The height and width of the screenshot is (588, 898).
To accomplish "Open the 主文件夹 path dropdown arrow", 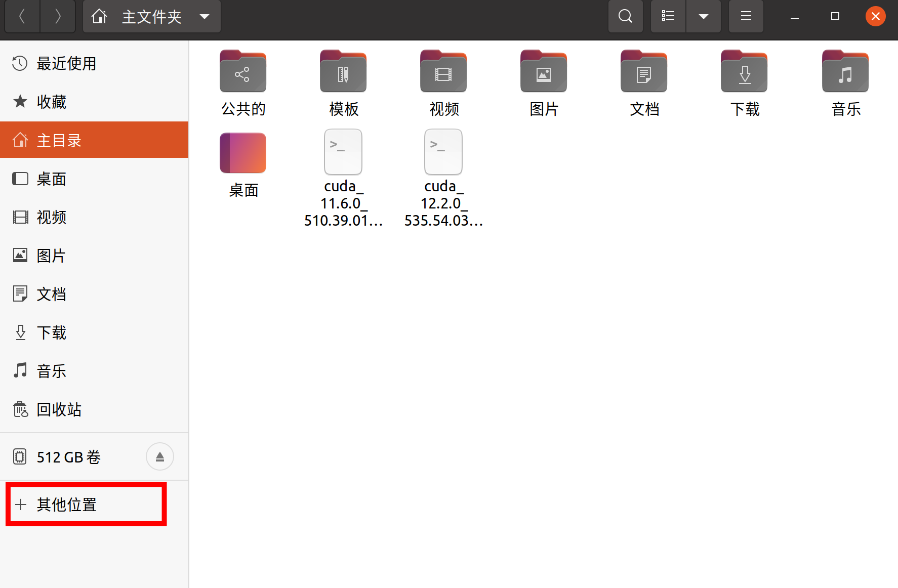I will click(x=205, y=17).
